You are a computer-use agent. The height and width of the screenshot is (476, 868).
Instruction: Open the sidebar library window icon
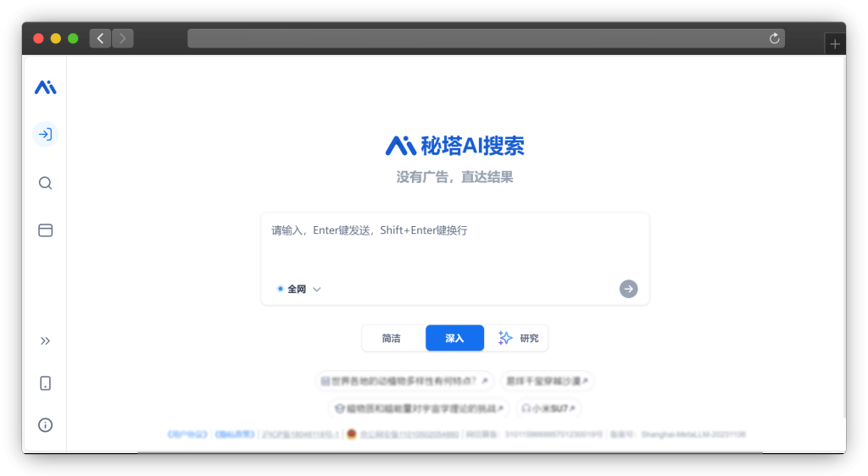point(46,230)
